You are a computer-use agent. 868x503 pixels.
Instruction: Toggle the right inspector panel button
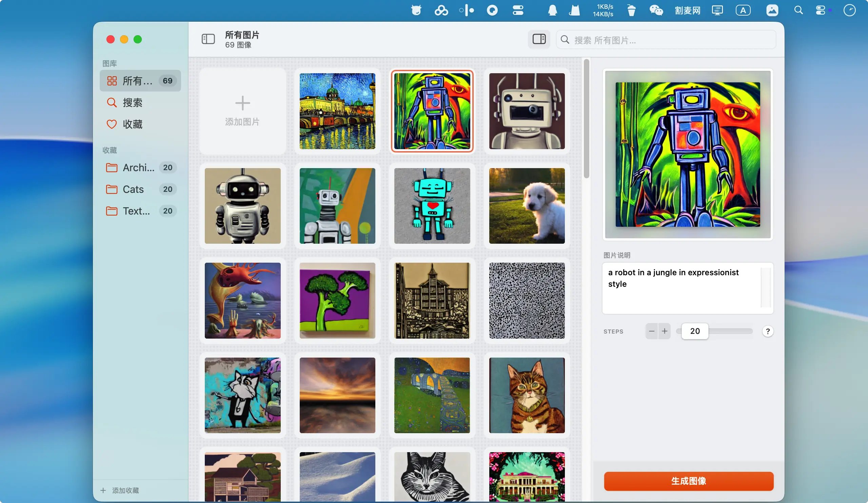pos(539,39)
